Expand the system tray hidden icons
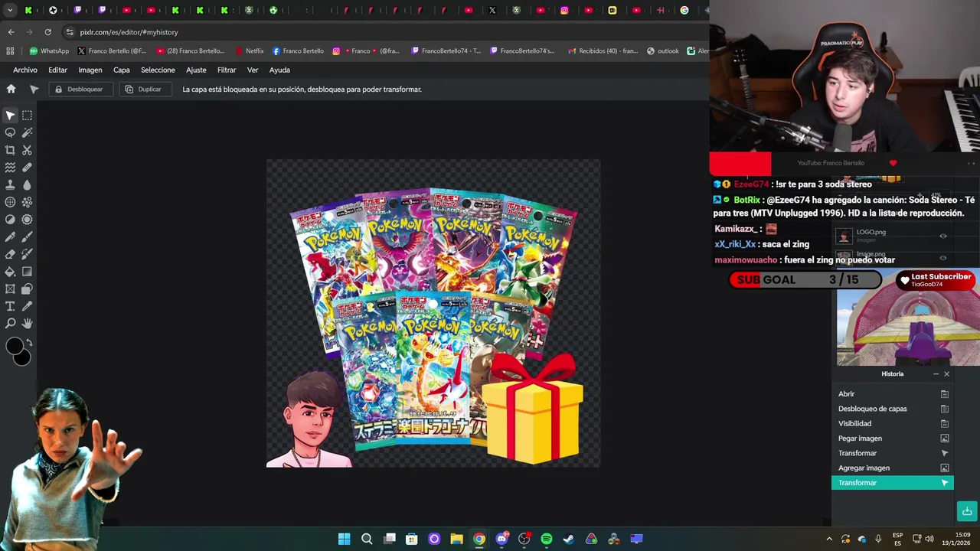This screenshot has height=551, width=980. click(x=828, y=539)
